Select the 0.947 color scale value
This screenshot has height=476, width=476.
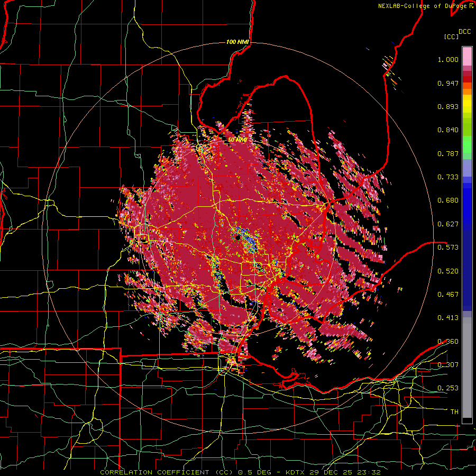[448, 83]
